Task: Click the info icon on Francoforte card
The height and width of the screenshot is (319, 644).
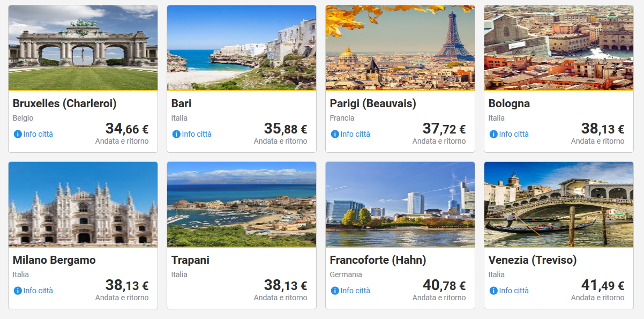Action: coord(335,291)
